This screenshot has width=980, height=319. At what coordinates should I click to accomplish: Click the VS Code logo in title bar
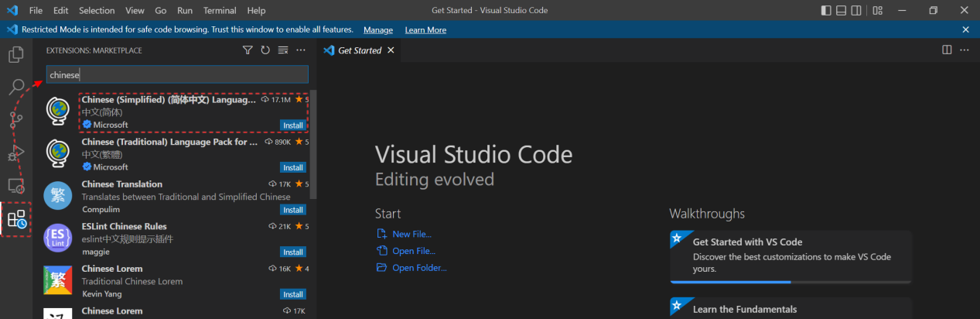(x=12, y=10)
